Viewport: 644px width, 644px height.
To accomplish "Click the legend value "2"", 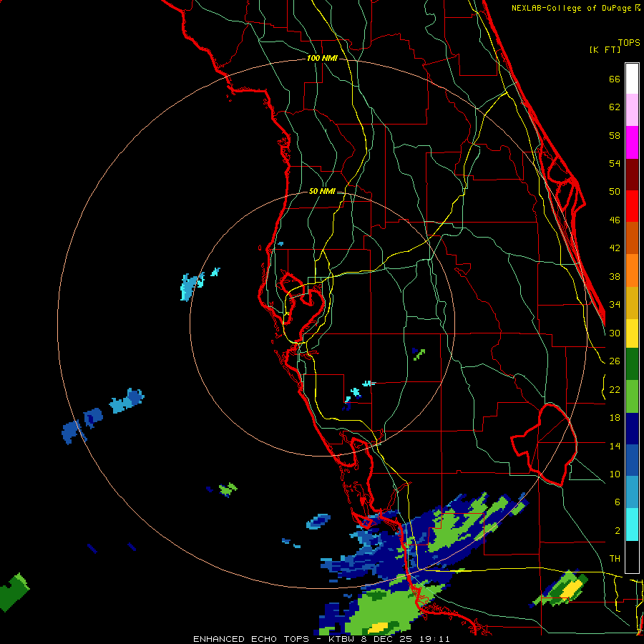I will (617, 530).
